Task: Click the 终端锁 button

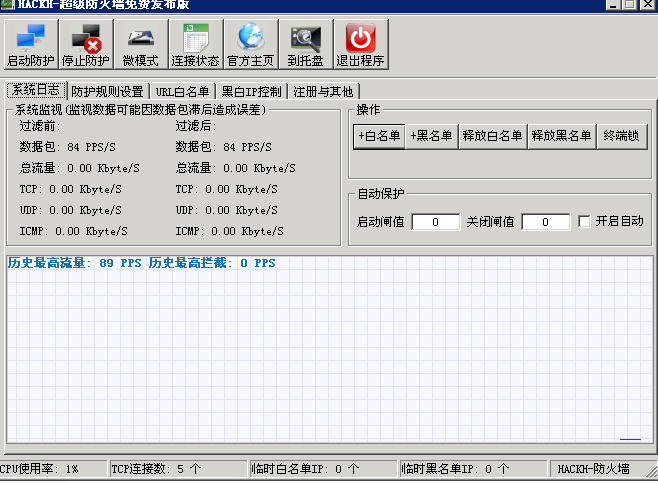Action: coord(621,136)
